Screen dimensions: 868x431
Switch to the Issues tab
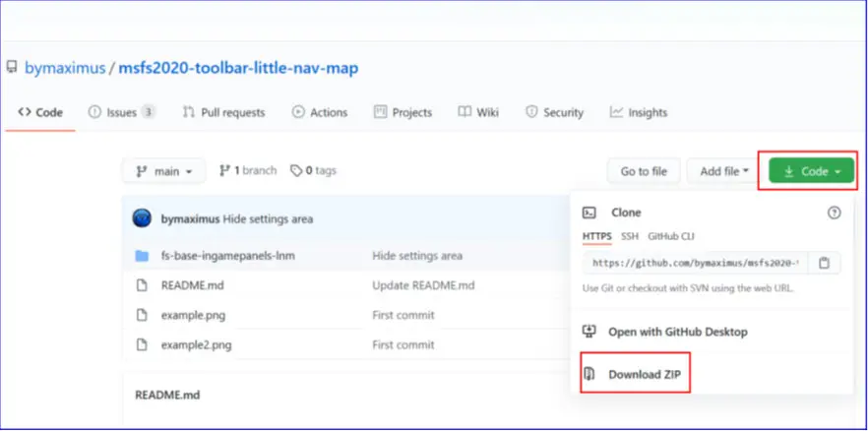(121, 112)
